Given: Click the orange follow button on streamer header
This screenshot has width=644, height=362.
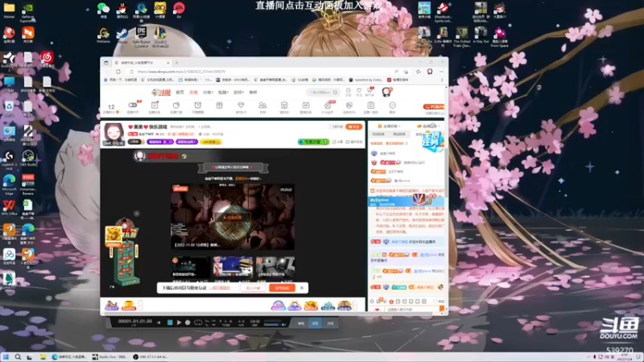Looking at the screenshot, I should coord(353,127).
